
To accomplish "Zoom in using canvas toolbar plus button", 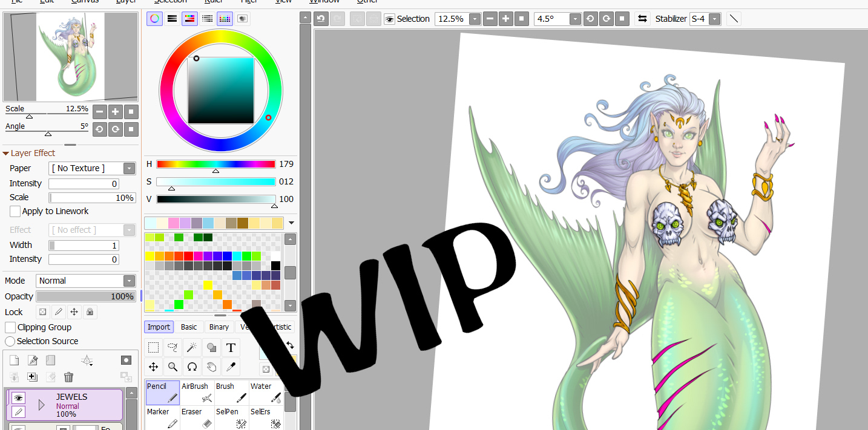I will [506, 19].
